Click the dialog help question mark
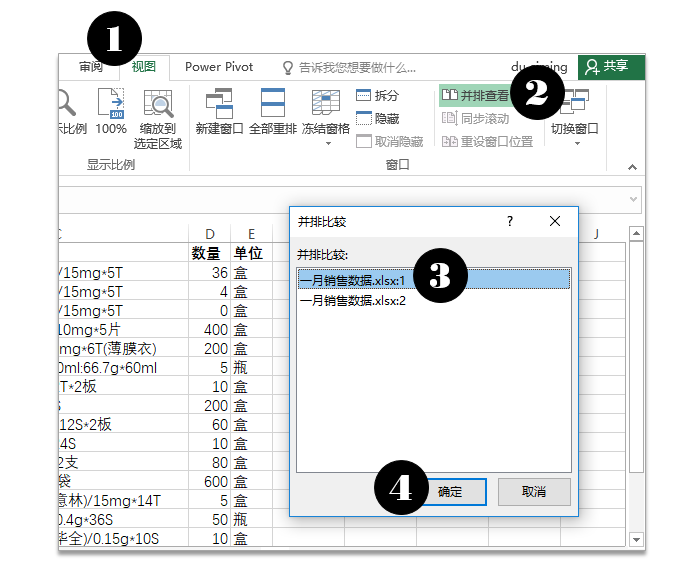The image size is (700, 574). coord(510,221)
